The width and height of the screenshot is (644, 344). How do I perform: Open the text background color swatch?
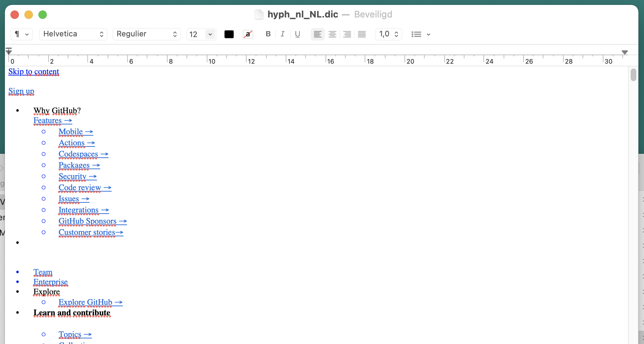[248, 34]
